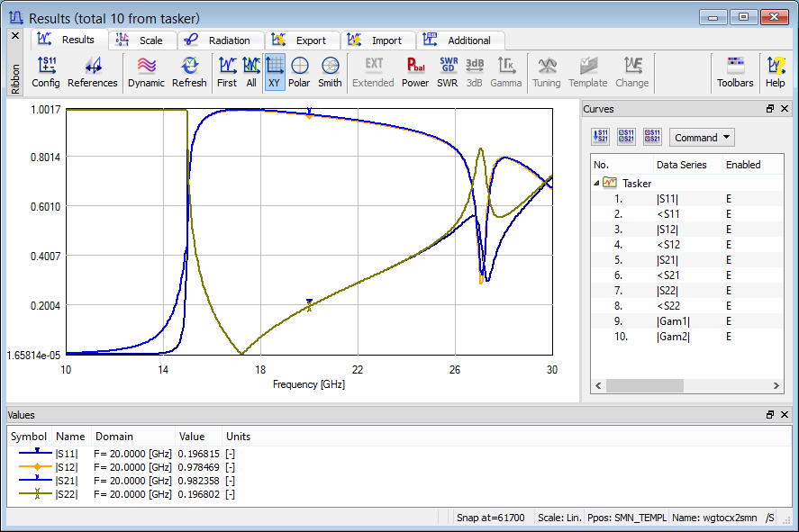Open the Export tab
This screenshot has height=532, width=799.
point(302,41)
